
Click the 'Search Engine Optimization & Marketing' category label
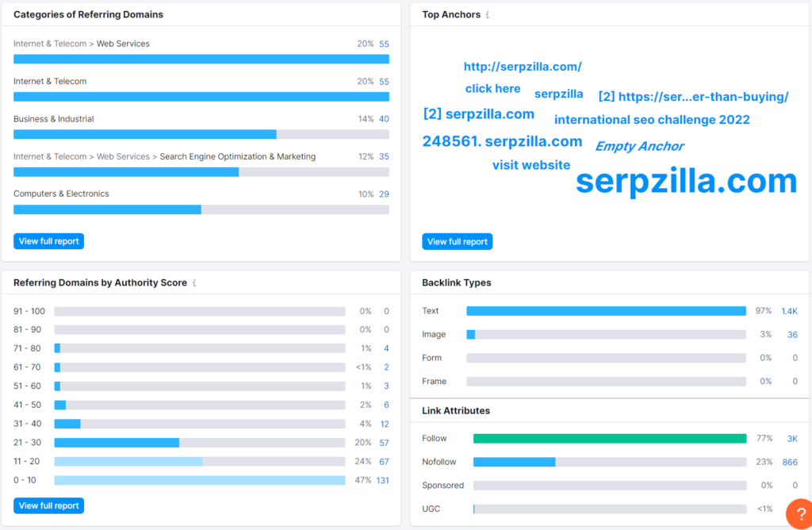tap(237, 156)
